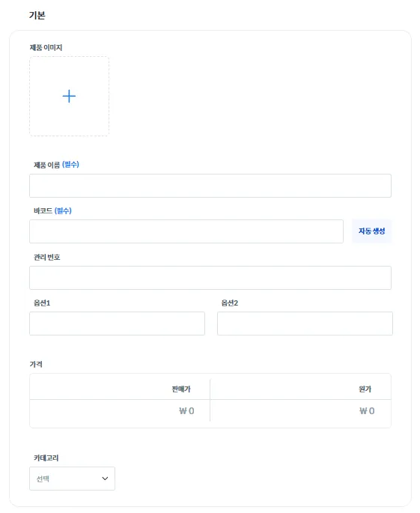
Task: Edit the 판매가 ₩0 price value
Action: [x=186, y=411]
